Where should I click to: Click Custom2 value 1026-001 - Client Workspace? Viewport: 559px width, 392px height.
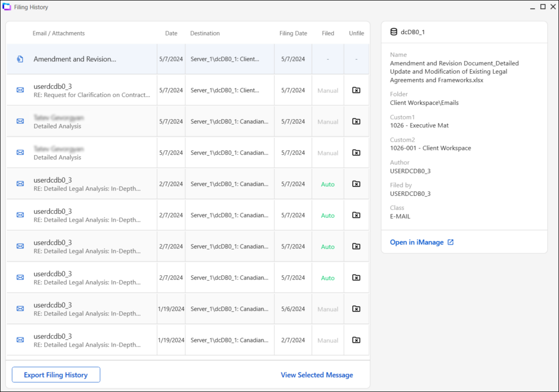(x=430, y=148)
